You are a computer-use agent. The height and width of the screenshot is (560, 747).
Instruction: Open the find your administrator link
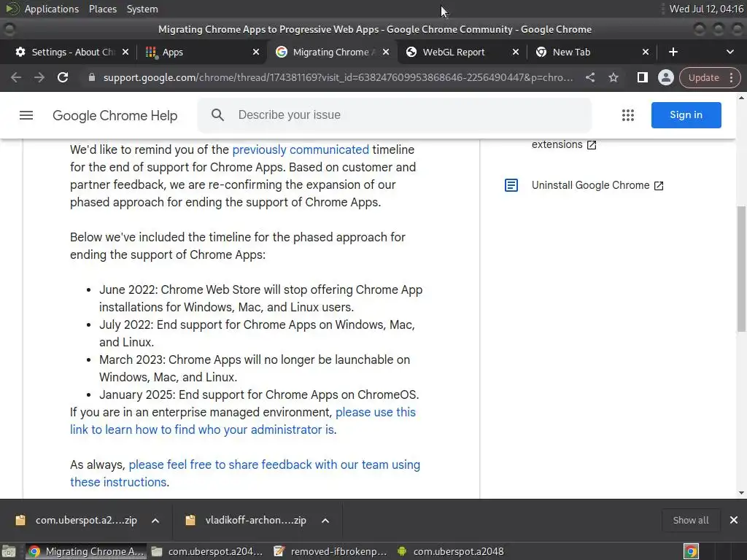coord(243,421)
